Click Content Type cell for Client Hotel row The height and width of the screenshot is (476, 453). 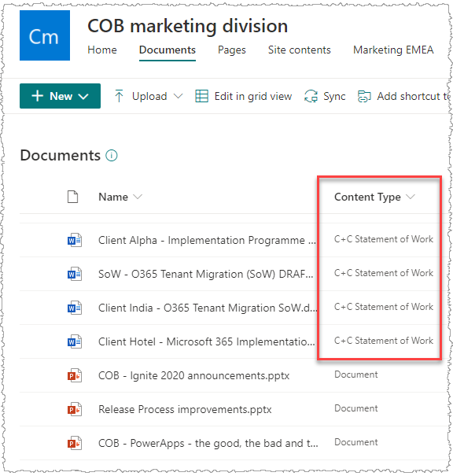tap(384, 341)
